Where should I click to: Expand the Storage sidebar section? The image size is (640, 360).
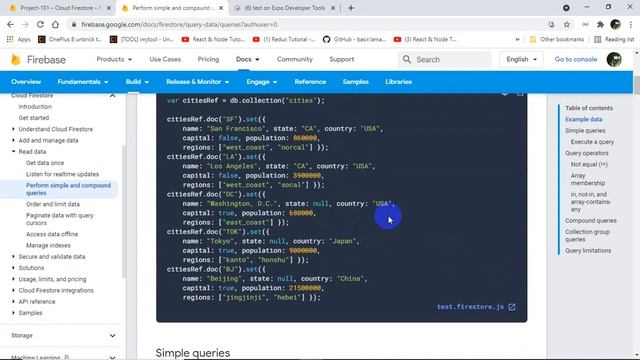(112, 336)
